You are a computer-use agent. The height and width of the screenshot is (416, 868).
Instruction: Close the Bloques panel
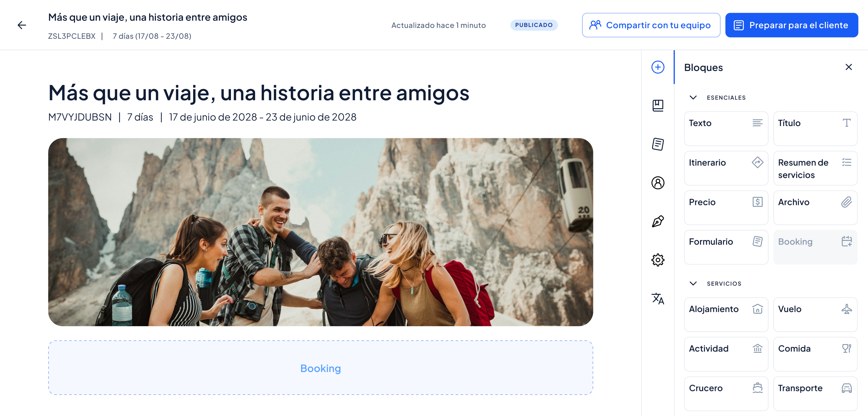848,67
